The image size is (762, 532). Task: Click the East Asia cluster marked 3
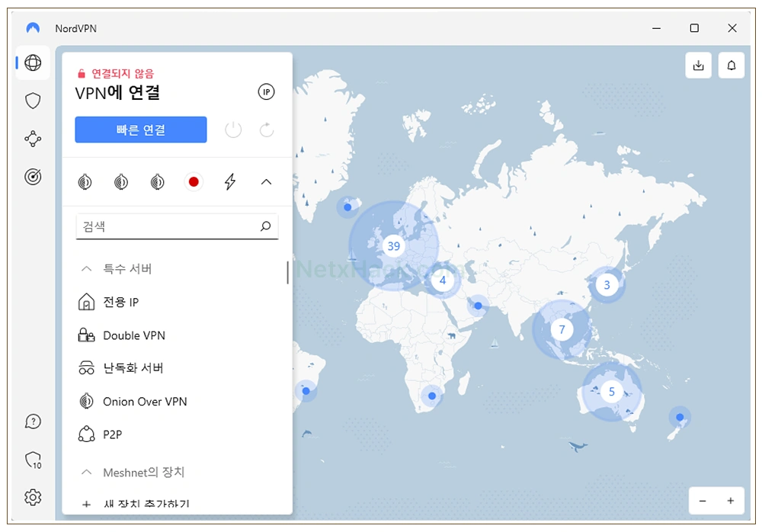point(607,285)
